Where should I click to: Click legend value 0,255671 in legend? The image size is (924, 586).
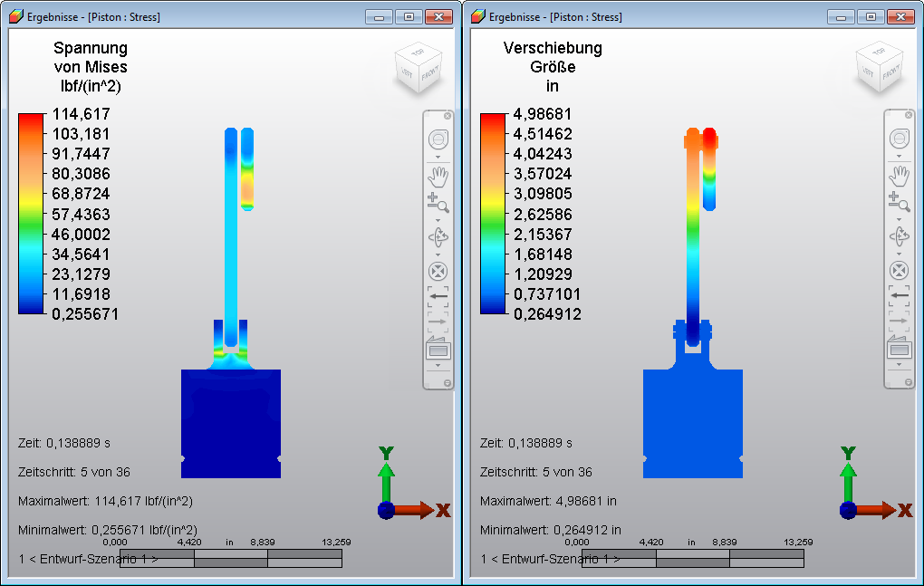point(85,314)
